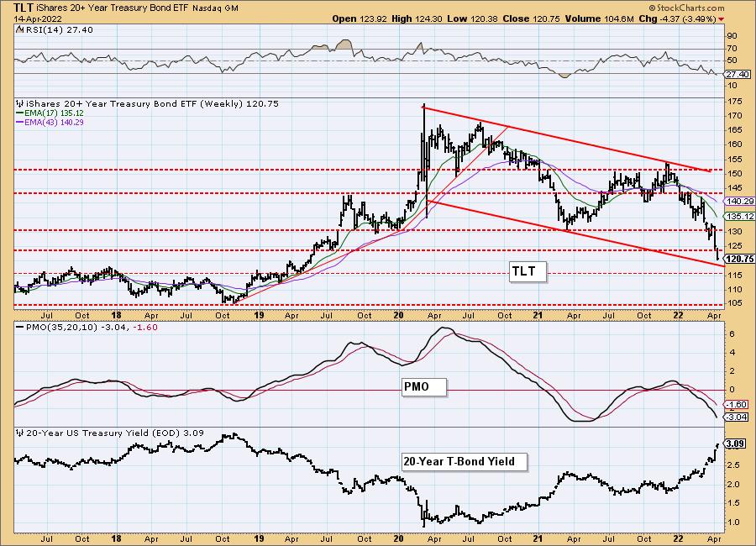The image size is (756, 546).
Task: Click the 120.75 last-price tag on the price axis
Action: (x=739, y=259)
